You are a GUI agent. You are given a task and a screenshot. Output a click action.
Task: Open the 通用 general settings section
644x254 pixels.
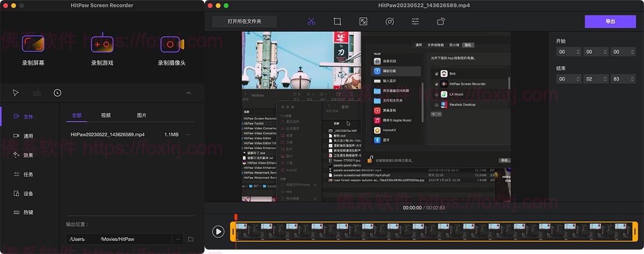click(24, 136)
